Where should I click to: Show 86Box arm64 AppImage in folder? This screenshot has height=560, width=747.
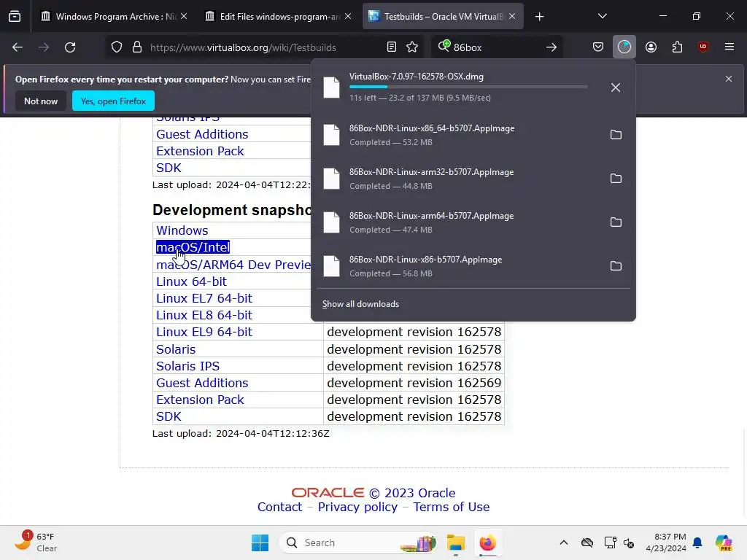(x=616, y=222)
